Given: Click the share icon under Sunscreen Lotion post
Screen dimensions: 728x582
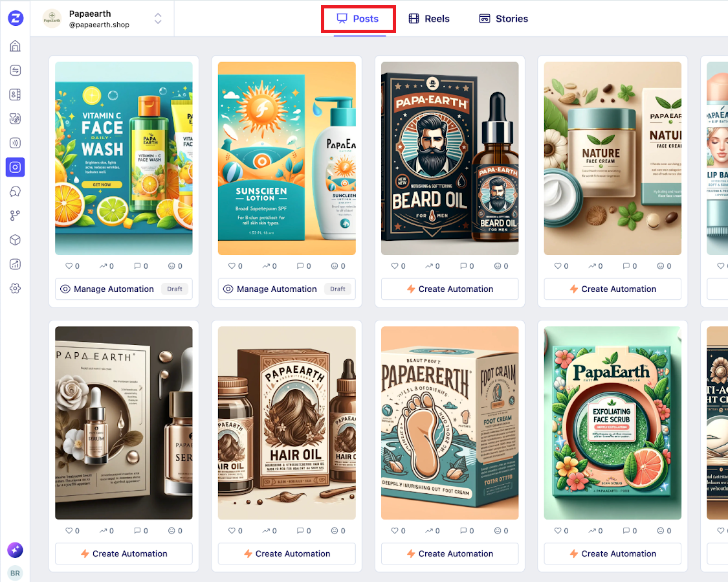Looking at the screenshot, I should (x=266, y=266).
